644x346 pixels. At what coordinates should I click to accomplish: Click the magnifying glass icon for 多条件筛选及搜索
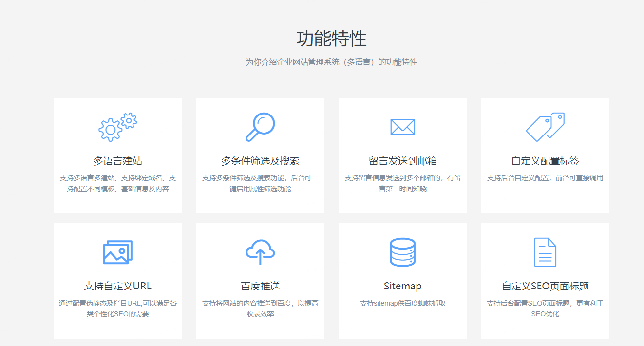[260, 127]
